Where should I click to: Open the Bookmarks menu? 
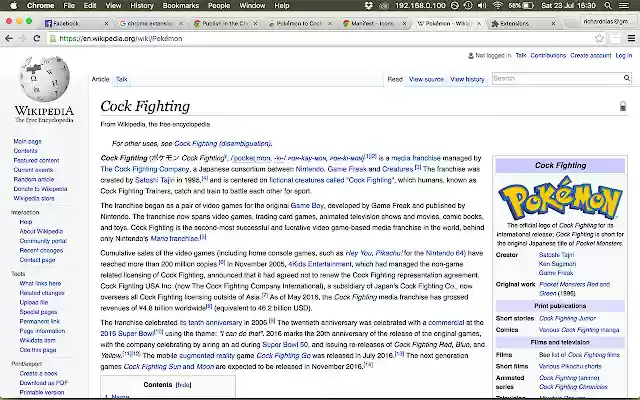(180, 5)
